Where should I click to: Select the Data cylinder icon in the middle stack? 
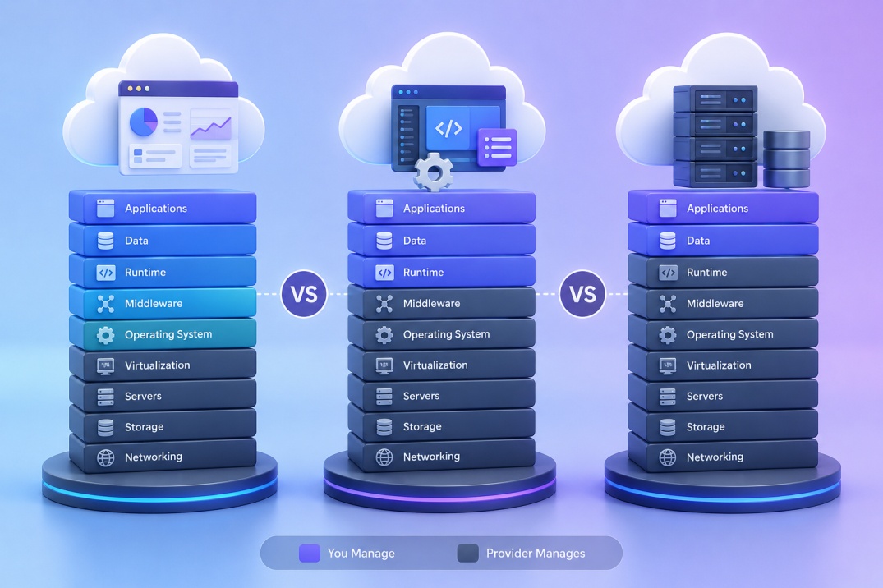tap(384, 241)
